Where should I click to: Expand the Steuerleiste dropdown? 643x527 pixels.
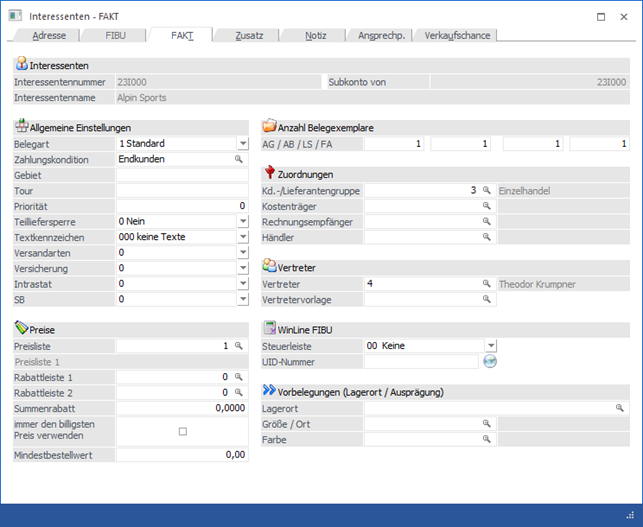pos(490,346)
